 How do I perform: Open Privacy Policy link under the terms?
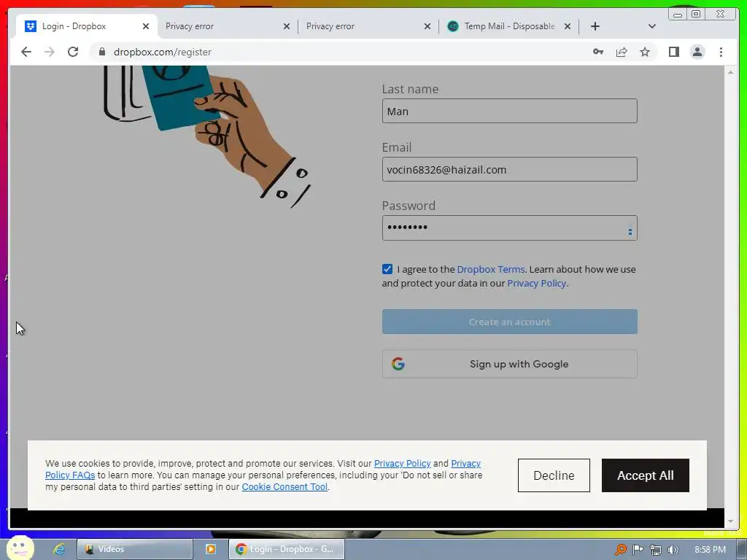coord(536,284)
